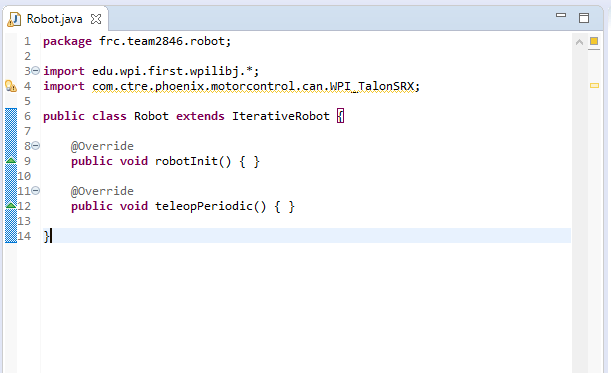Image resolution: width=611 pixels, height=373 pixels.
Task: Click 'frc.team2846.robot' package name
Action: 162,41
